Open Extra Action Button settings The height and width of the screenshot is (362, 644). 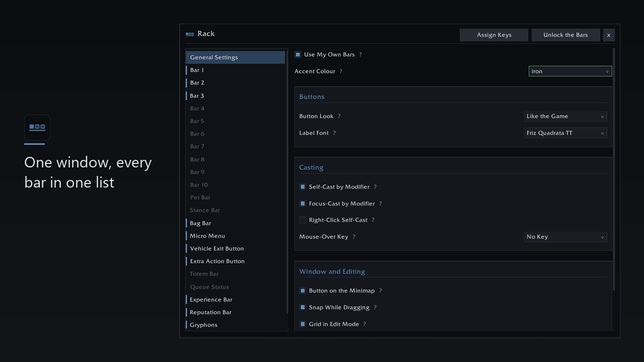235,261
